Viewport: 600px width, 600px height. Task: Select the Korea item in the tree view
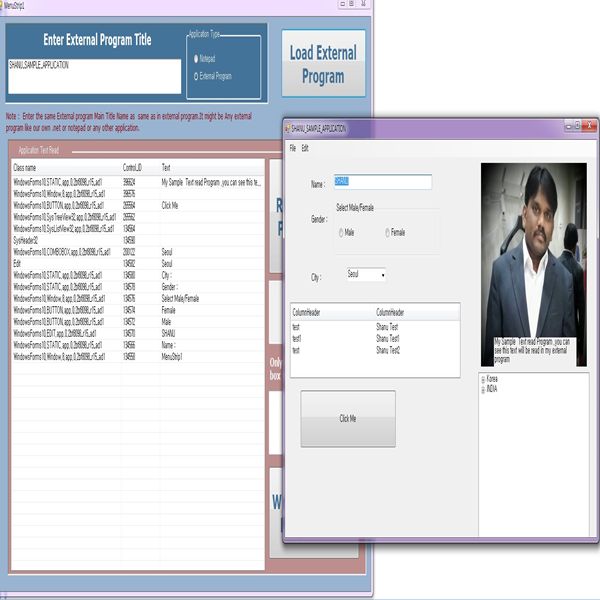click(x=492, y=379)
